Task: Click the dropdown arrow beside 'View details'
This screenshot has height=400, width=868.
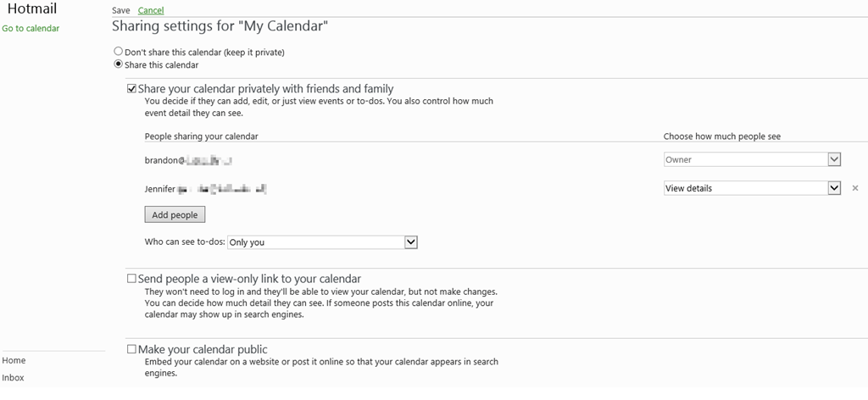Action: click(834, 188)
